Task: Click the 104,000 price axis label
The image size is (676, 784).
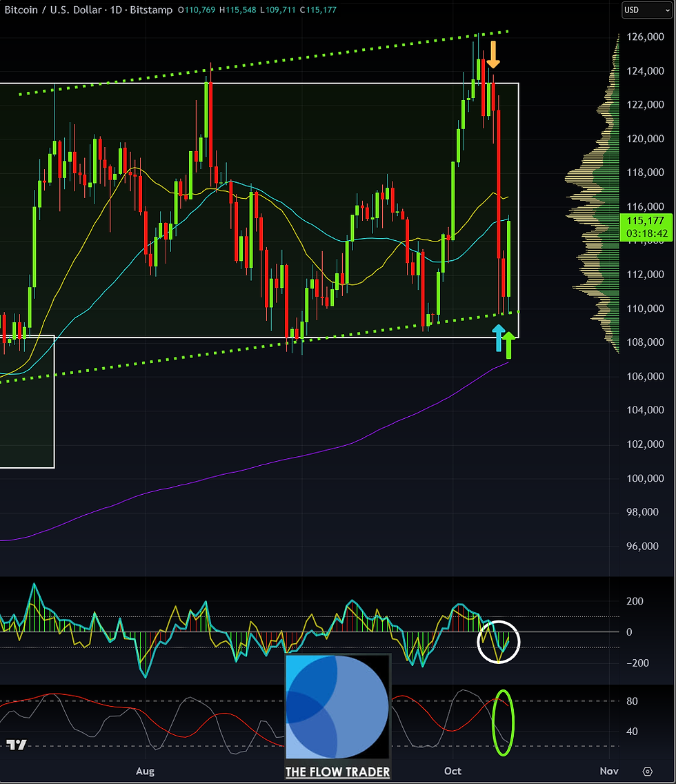Action: coord(645,410)
